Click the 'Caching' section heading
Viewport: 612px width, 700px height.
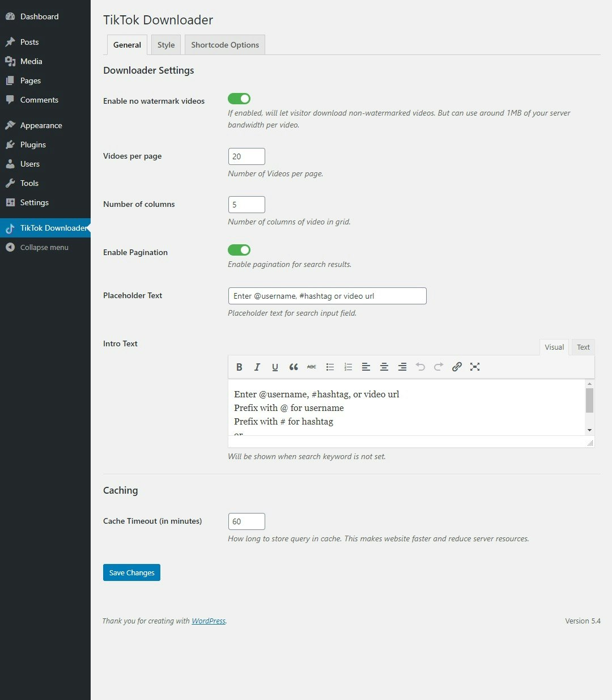coord(120,490)
